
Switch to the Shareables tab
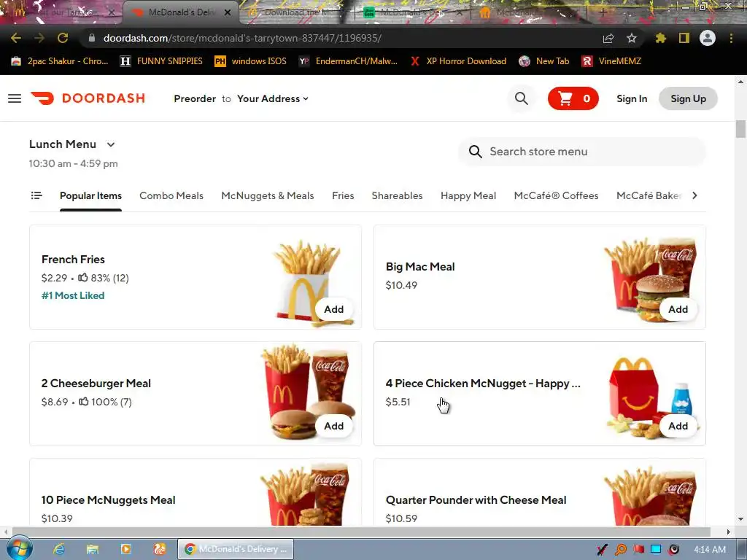[397, 195]
